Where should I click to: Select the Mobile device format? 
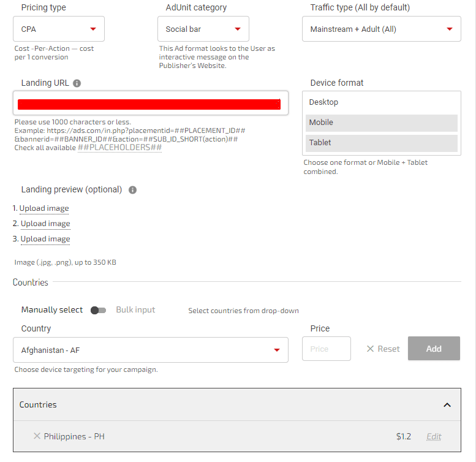(x=381, y=123)
